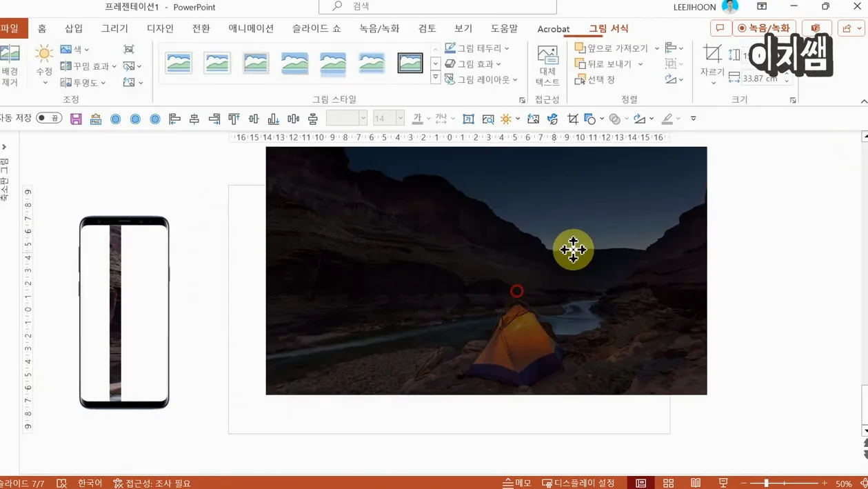Expand the collapsed thumbnail pane arrow
Image resolution: width=868 pixels, height=489 pixels.
[x=4, y=147]
